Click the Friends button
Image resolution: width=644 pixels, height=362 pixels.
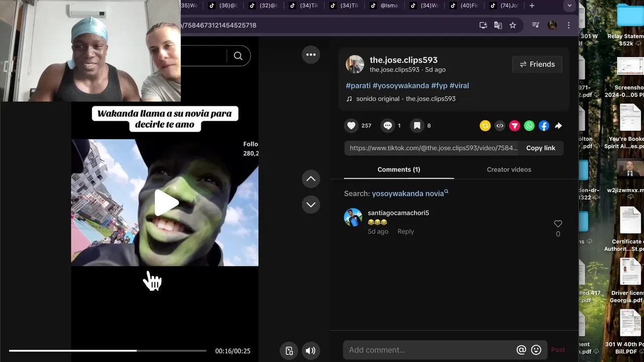click(x=537, y=64)
